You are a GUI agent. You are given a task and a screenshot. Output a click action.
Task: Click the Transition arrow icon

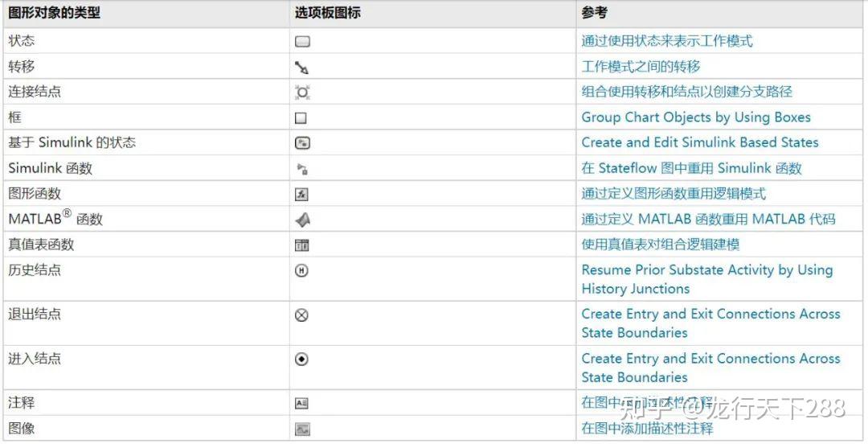[302, 68]
